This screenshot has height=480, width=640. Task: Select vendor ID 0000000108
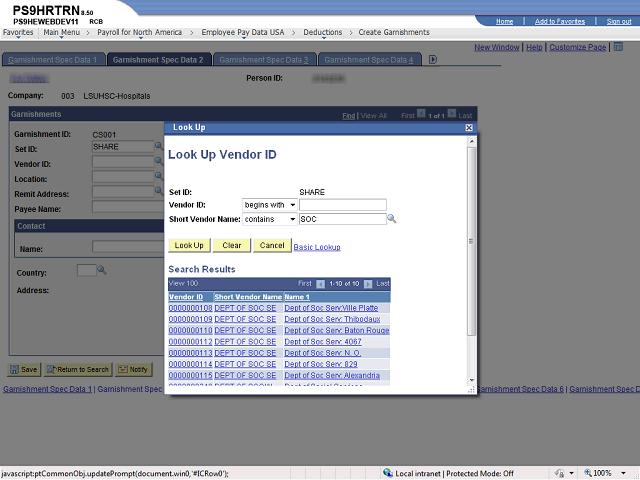(190, 308)
